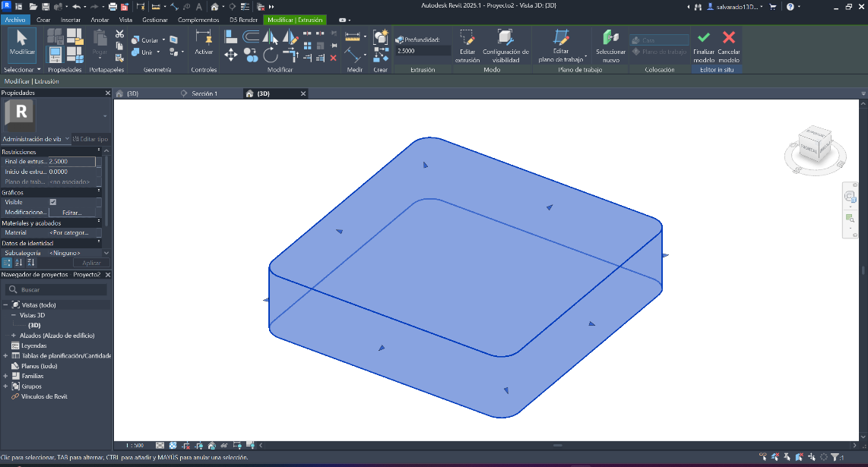Click the default 3D view house icon
The image size is (868, 467).
(x=214, y=7)
